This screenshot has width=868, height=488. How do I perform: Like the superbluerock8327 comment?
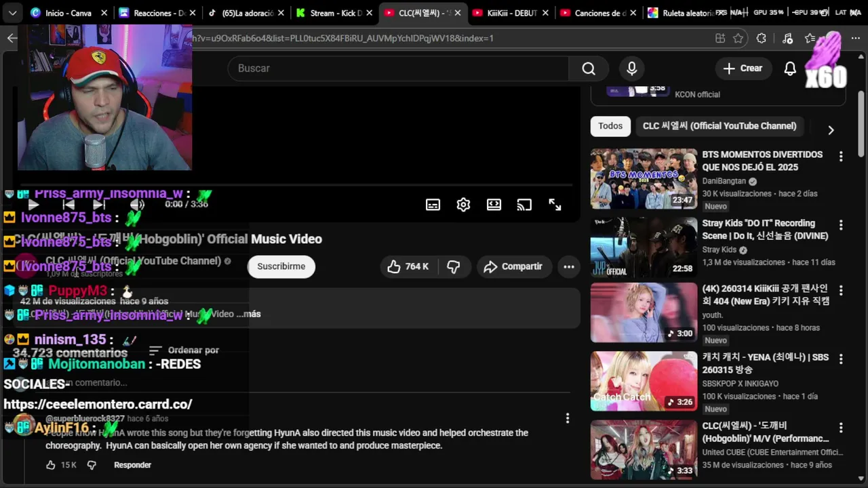click(x=51, y=465)
